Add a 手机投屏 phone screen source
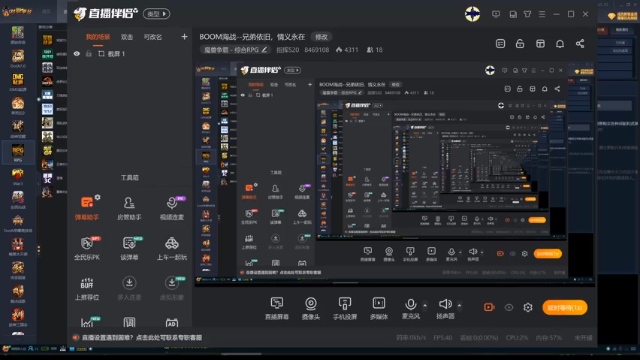 click(345, 308)
